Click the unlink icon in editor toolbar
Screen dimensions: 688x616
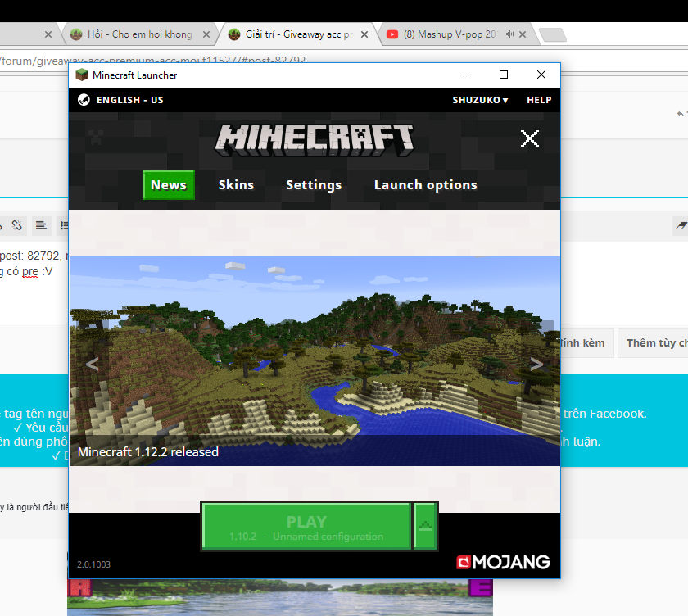[16, 225]
